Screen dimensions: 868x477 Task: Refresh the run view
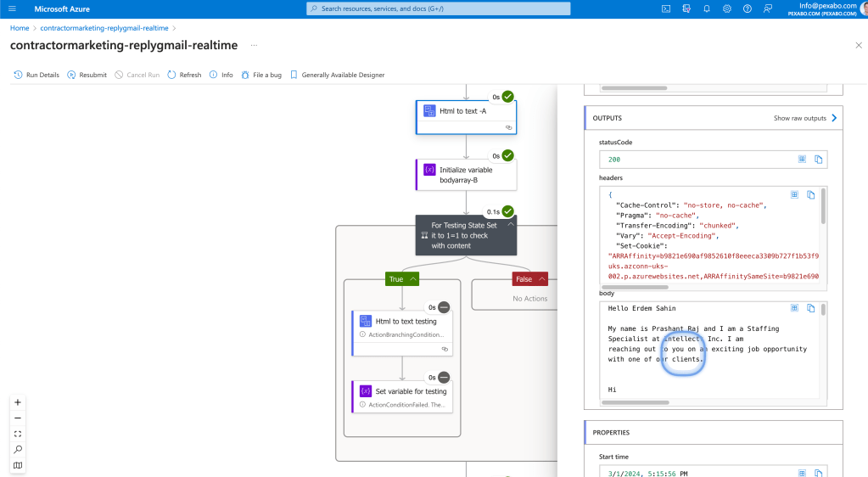(184, 75)
